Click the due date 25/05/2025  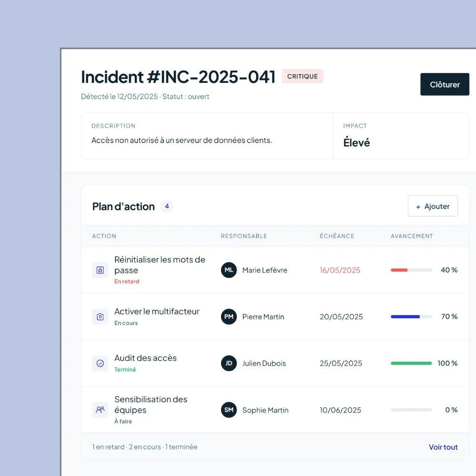pyautogui.click(x=341, y=363)
